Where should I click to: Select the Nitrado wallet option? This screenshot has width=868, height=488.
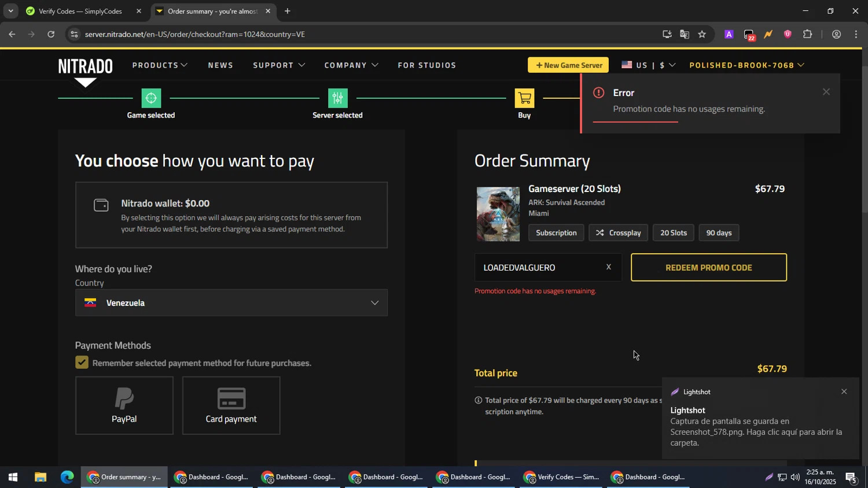click(x=231, y=215)
